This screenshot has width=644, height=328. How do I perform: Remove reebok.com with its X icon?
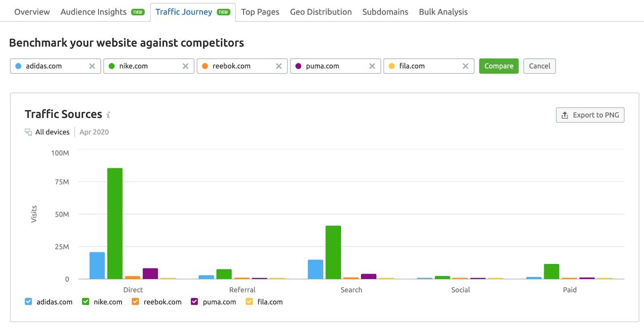click(x=279, y=66)
